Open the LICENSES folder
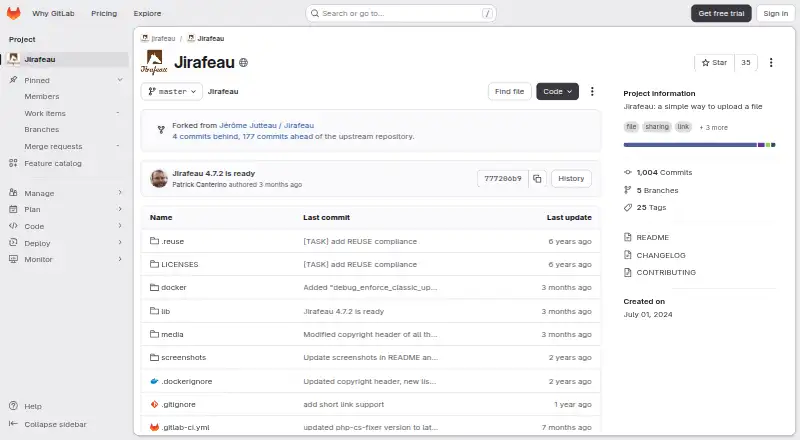Image resolution: width=800 pixels, height=440 pixels. coord(180,264)
